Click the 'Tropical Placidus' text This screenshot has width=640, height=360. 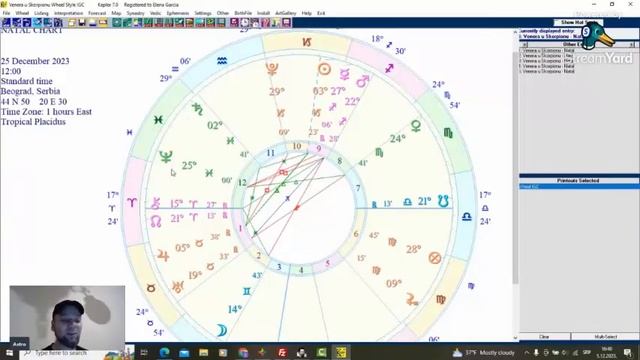coord(33,122)
